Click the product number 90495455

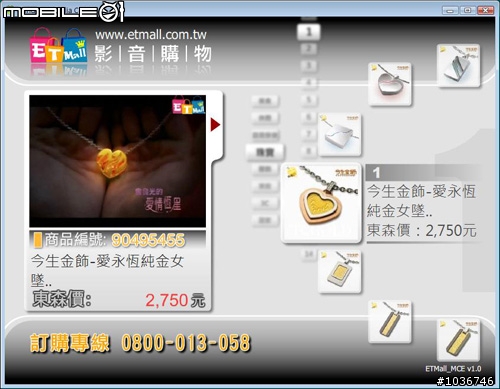[x=148, y=240]
